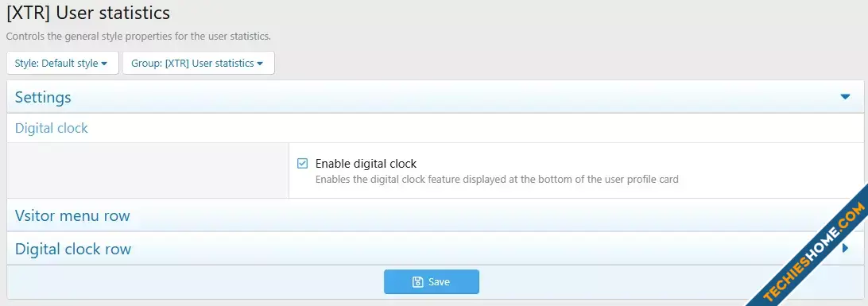The height and width of the screenshot is (306, 868).
Task: Click the caret arrow beside Default style
Action: pos(104,64)
